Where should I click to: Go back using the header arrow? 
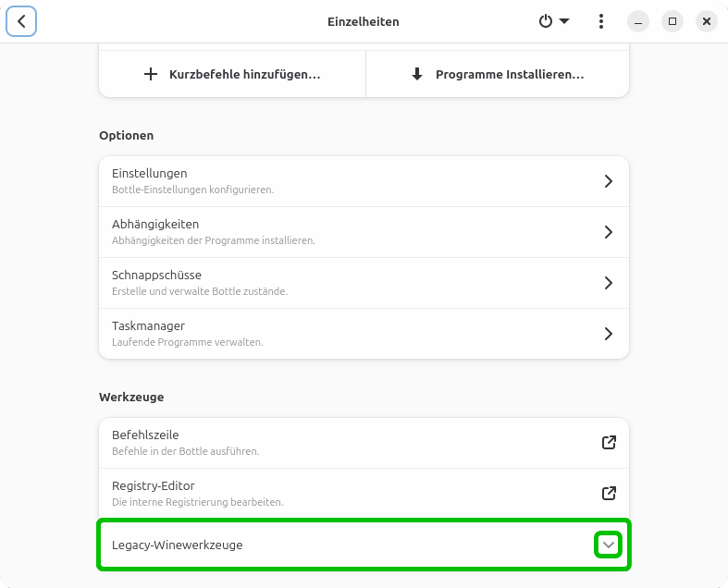click(x=21, y=21)
